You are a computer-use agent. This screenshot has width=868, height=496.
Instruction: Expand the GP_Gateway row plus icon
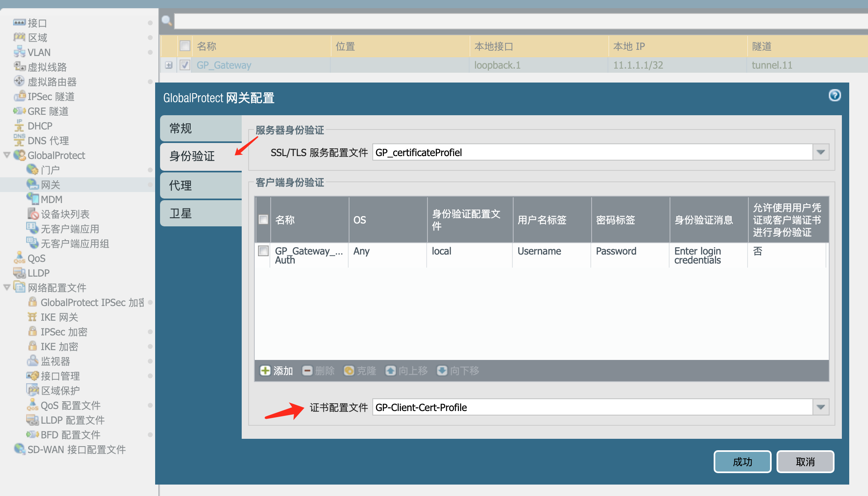[x=169, y=65]
